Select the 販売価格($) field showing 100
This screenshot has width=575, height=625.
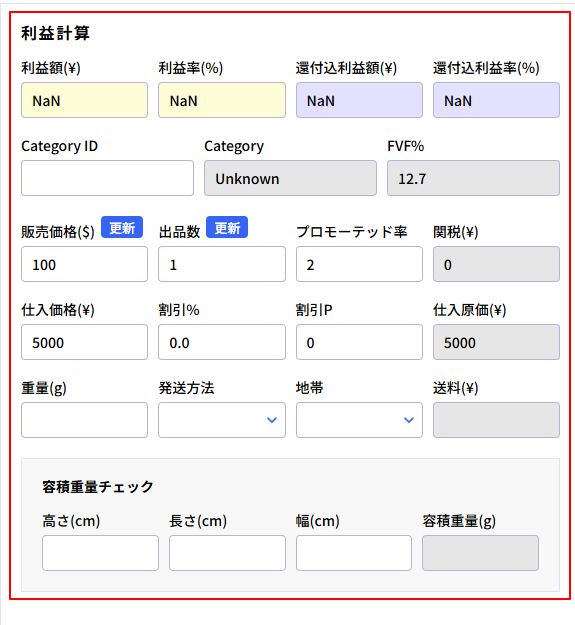coord(84,264)
